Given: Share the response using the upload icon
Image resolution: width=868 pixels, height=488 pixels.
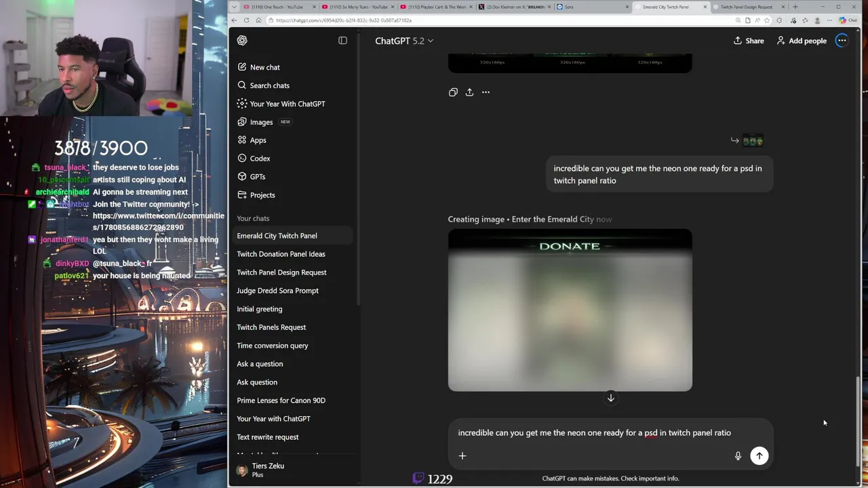Looking at the screenshot, I should click(x=469, y=92).
